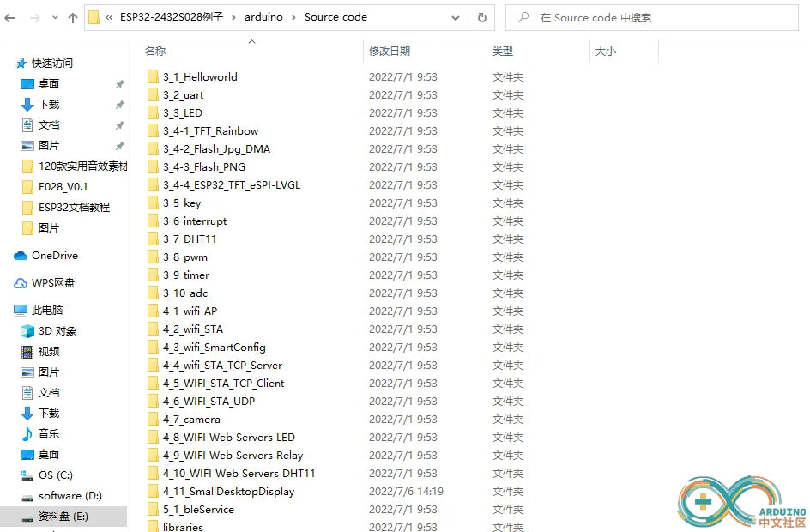Show hidden parent path chevrons
This screenshot has height=532, width=810.
pos(109,17)
